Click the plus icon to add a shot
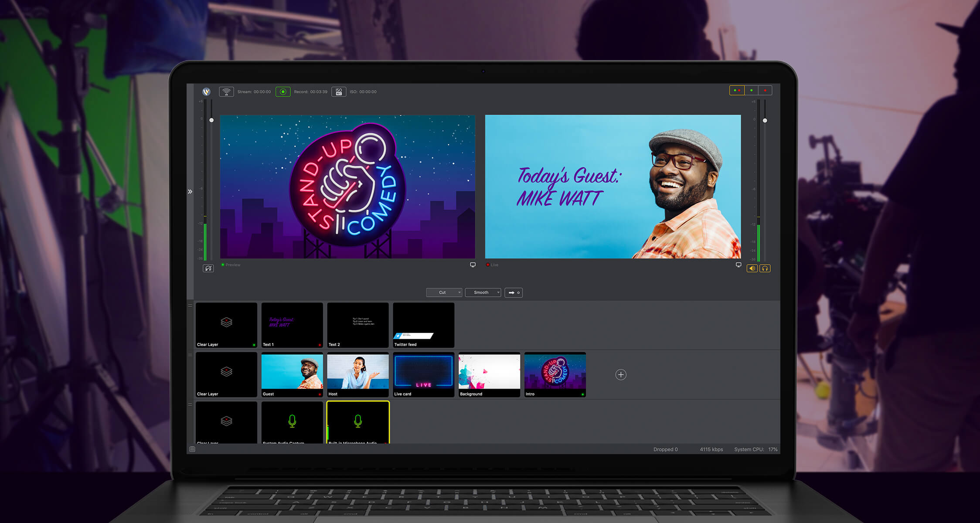This screenshot has width=980, height=523. tap(621, 374)
